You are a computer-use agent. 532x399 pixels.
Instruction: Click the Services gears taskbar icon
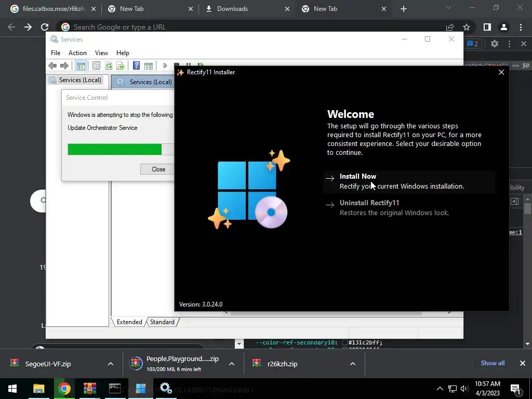(x=166, y=389)
